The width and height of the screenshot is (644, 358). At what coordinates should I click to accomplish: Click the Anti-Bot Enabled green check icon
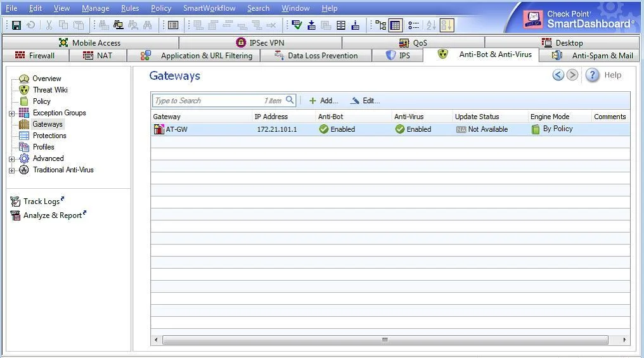point(324,129)
